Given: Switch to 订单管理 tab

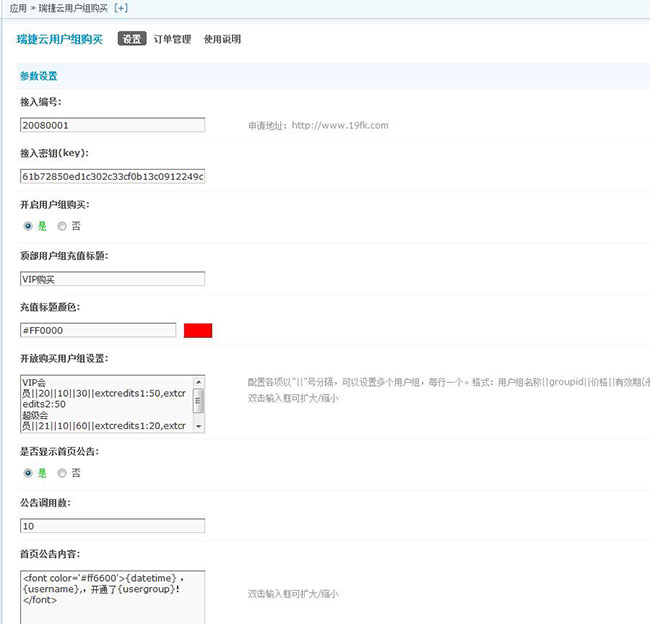Looking at the screenshot, I should [x=172, y=39].
